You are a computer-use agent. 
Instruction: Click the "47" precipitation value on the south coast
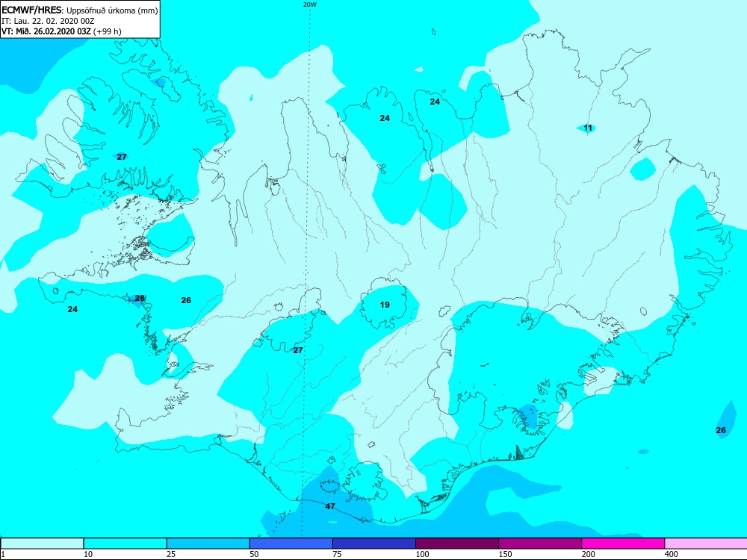(330, 506)
